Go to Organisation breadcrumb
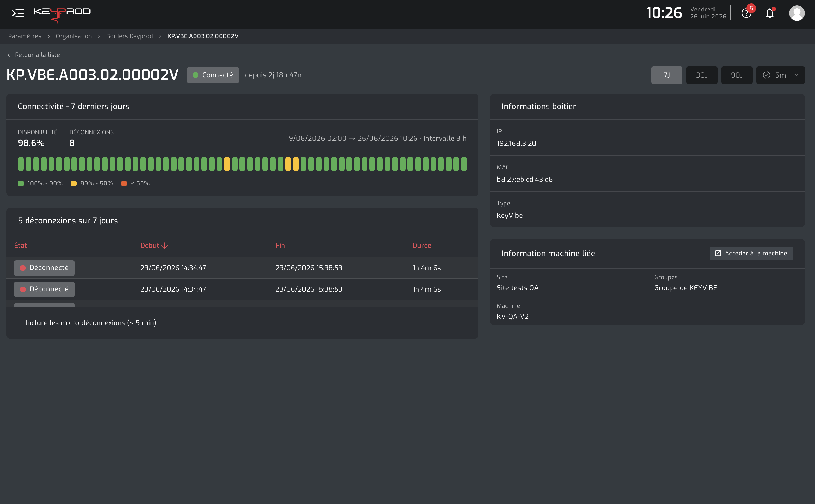The image size is (815, 504). pos(74,36)
